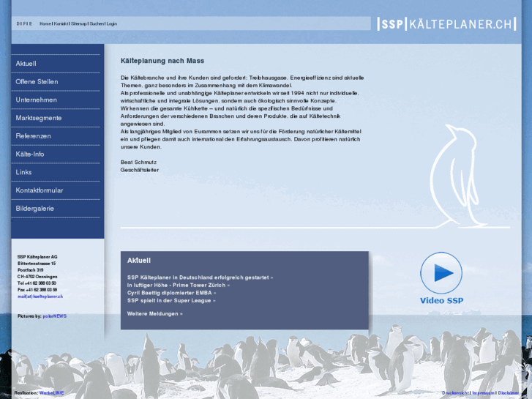The height and width of the screenshot is (399, 532).
Task: Open Kontakt in the top navigation
Action: (x=61, y=23)
